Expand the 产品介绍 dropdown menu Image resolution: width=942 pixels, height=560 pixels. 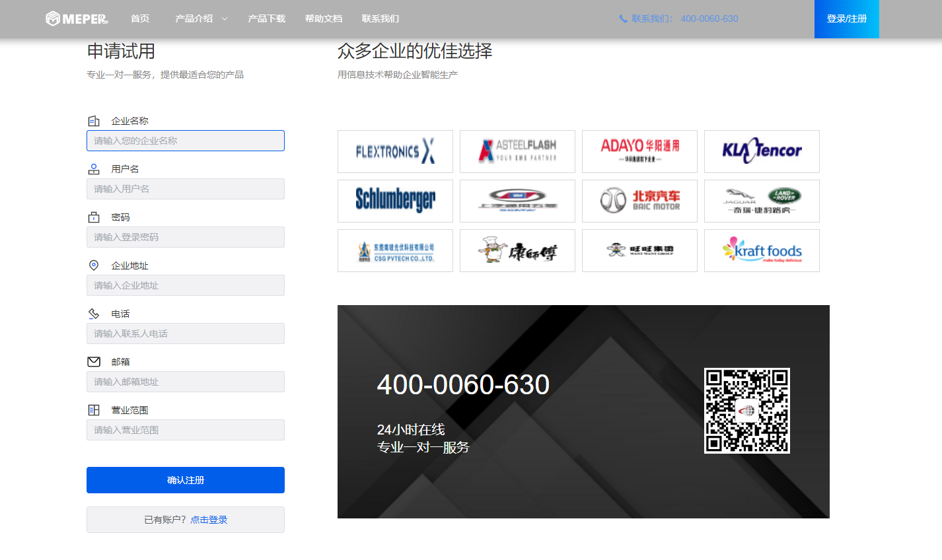tap(201, 18)
